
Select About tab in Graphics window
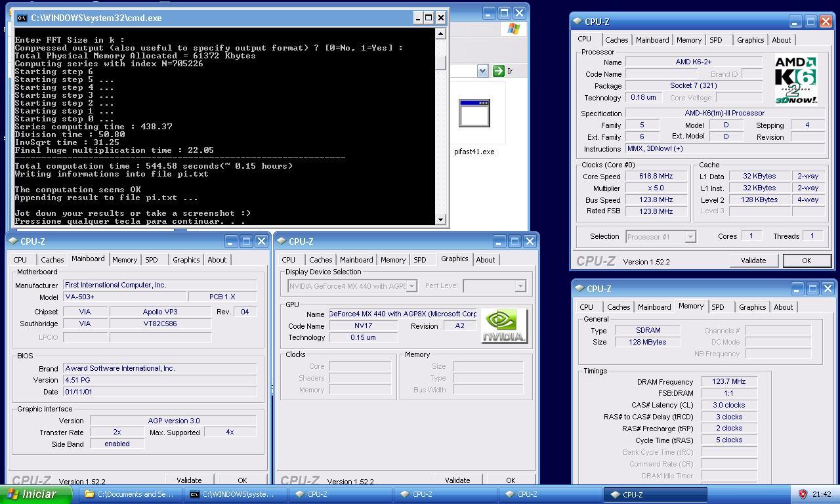coord(486,260)
